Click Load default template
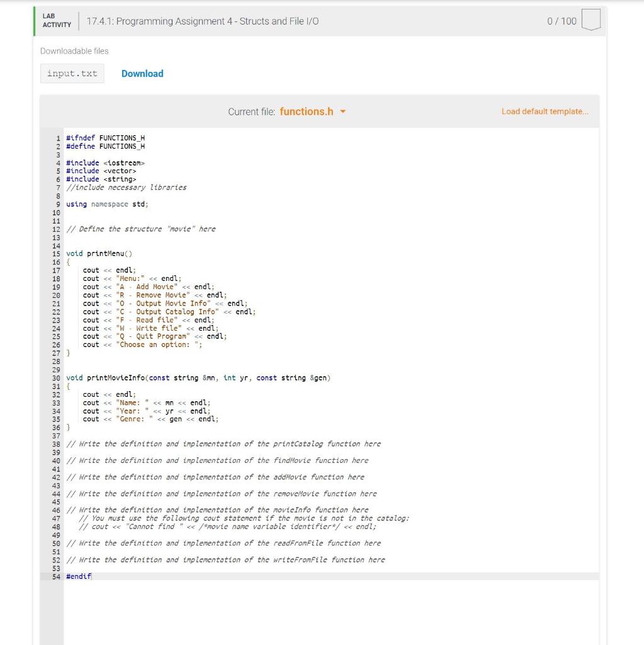644x645 pixels. [544, 111]
